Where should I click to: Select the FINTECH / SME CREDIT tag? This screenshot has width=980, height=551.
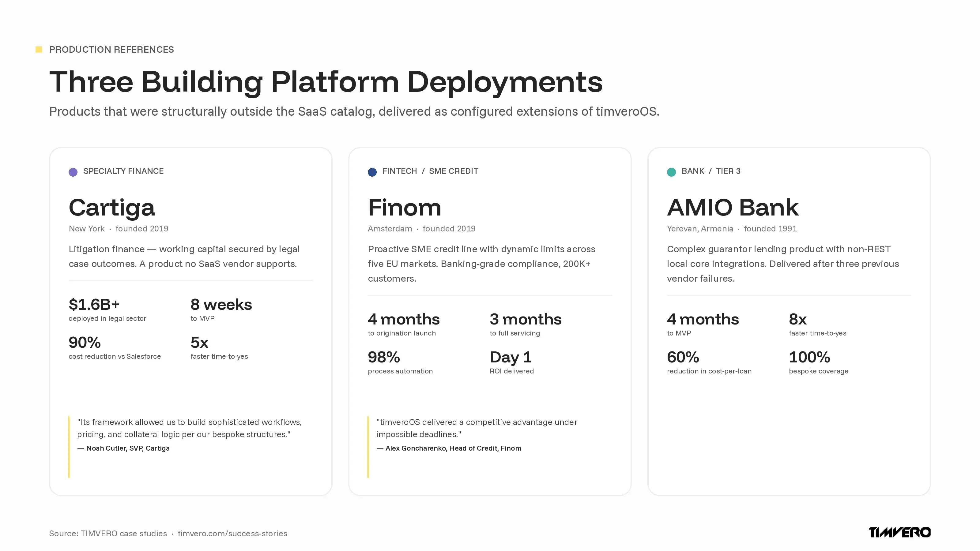430,171
